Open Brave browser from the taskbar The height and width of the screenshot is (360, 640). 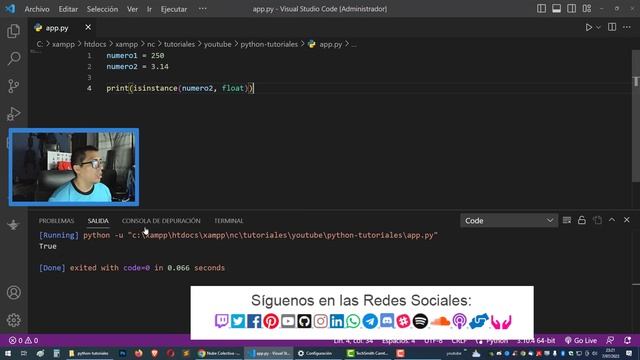[154, 353]
